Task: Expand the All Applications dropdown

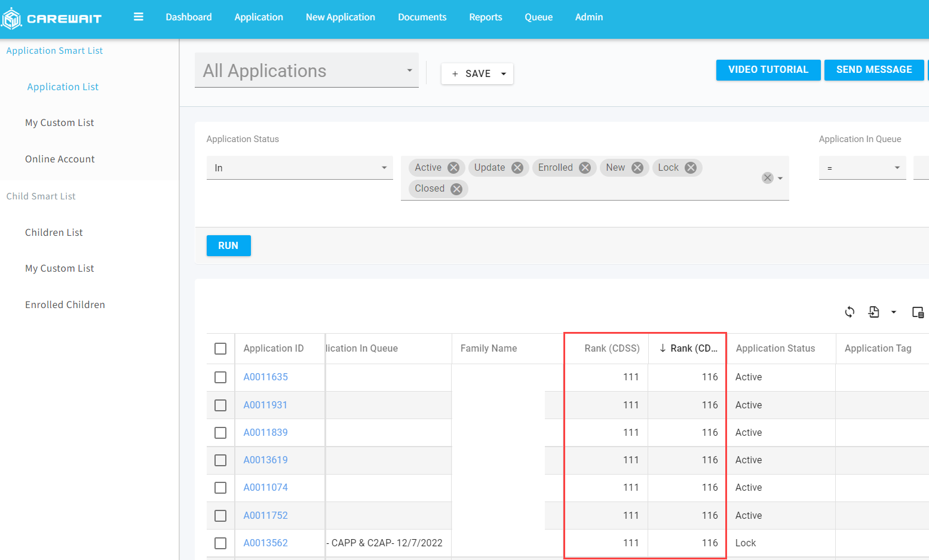Action: pos(409,70)
